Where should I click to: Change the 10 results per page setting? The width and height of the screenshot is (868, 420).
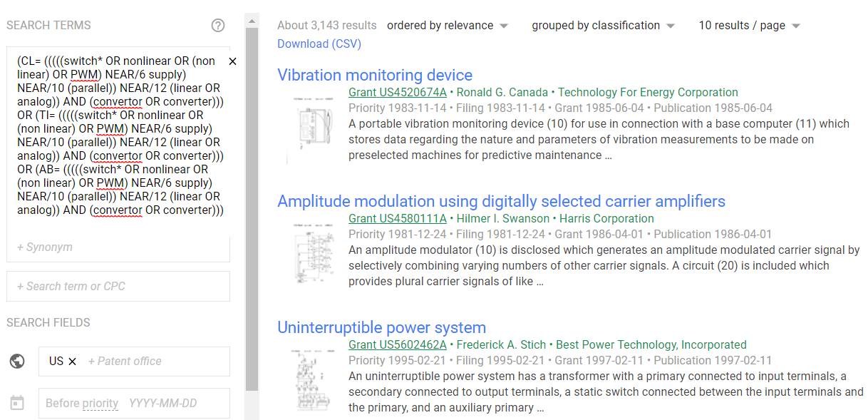coord(749,25)
